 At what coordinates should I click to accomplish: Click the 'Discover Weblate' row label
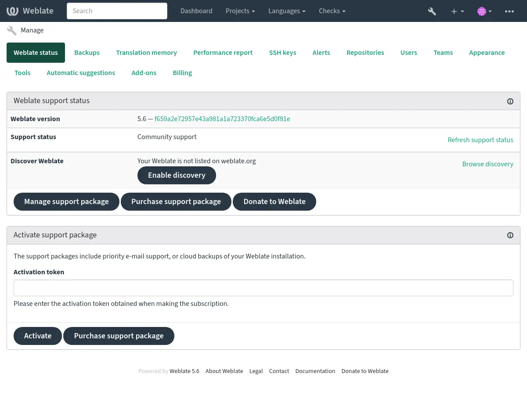point(37,161)
